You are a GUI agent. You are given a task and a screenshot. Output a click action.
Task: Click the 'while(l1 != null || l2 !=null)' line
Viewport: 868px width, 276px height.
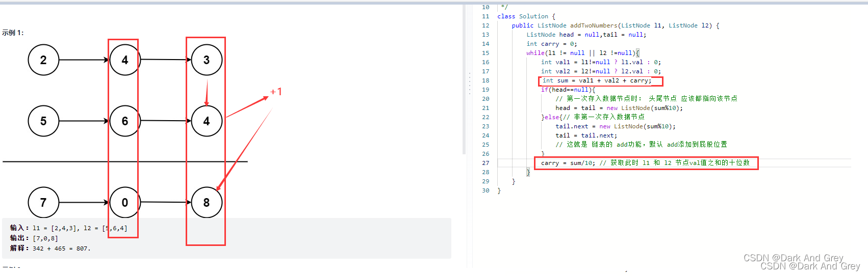tap(583, 53)
